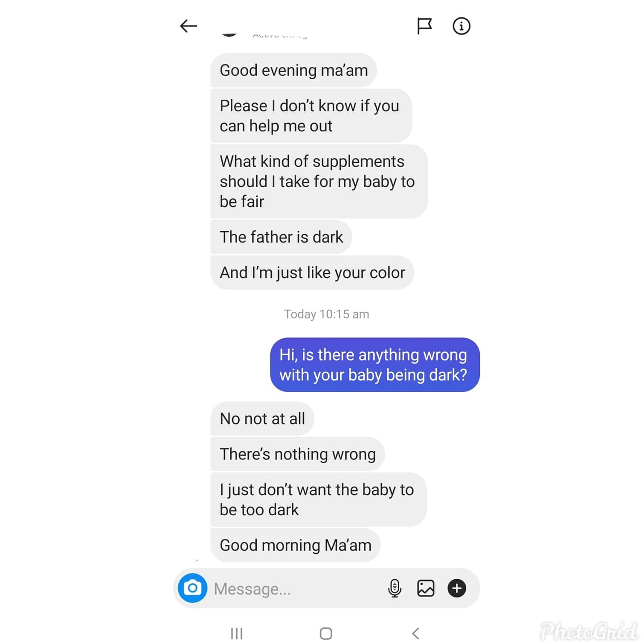Go back using the top left arrow

tap(188, 26)
